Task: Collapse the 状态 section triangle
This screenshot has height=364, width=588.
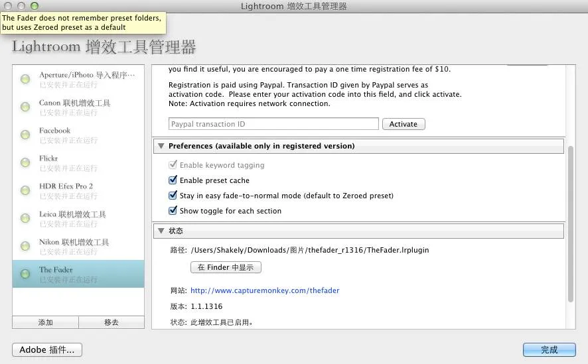Action: click(161, 231)
